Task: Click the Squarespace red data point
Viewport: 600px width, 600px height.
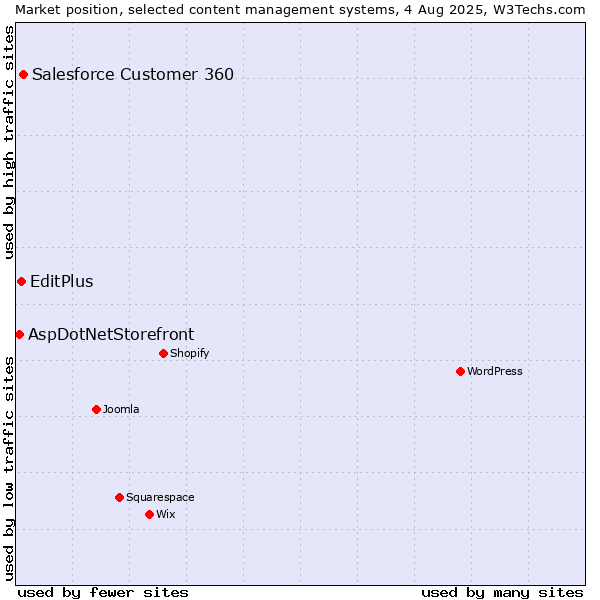Action: click(x=119, y=497)
